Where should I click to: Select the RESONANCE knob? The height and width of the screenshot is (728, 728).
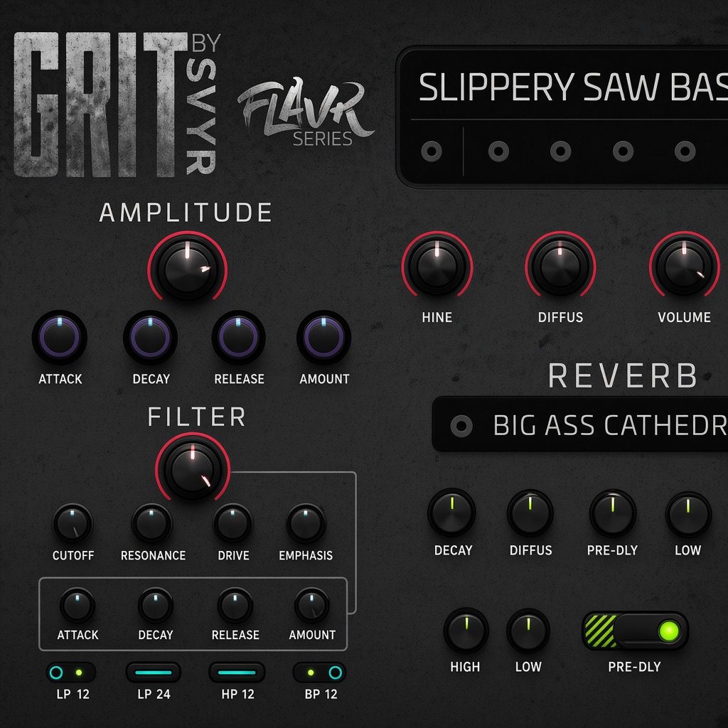[152, 524]
